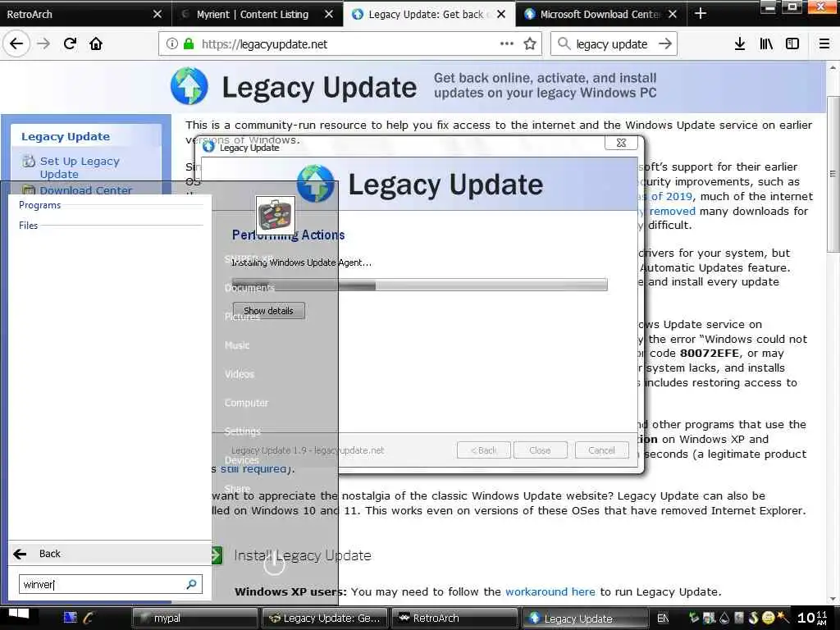
Task: Open Devices in the start menu
Action: (x=242, y=460)
